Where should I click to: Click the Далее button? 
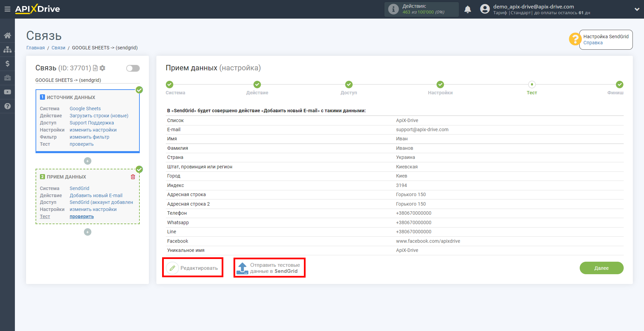(x=601, y=268)
